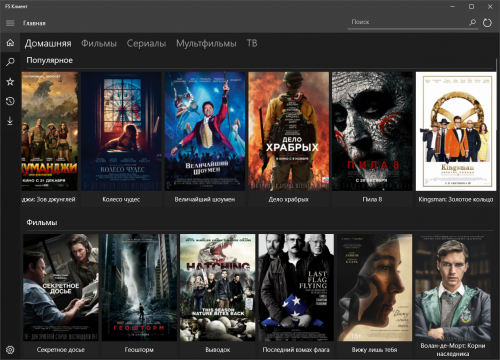This screenshot has width=500, height=360.
Task: Open viewing history clock icon
Action: coord(10,101)
